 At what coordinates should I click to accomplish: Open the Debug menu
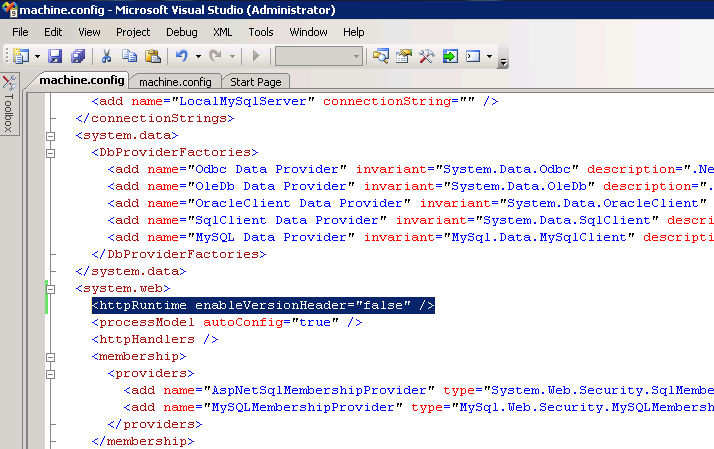point(182,32)
